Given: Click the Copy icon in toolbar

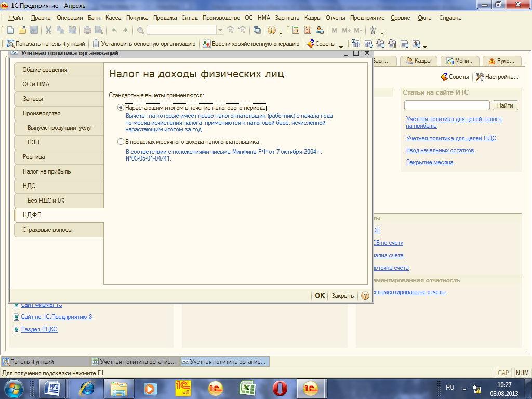Looking at the screenshot, I should click(x=60, y=30).
